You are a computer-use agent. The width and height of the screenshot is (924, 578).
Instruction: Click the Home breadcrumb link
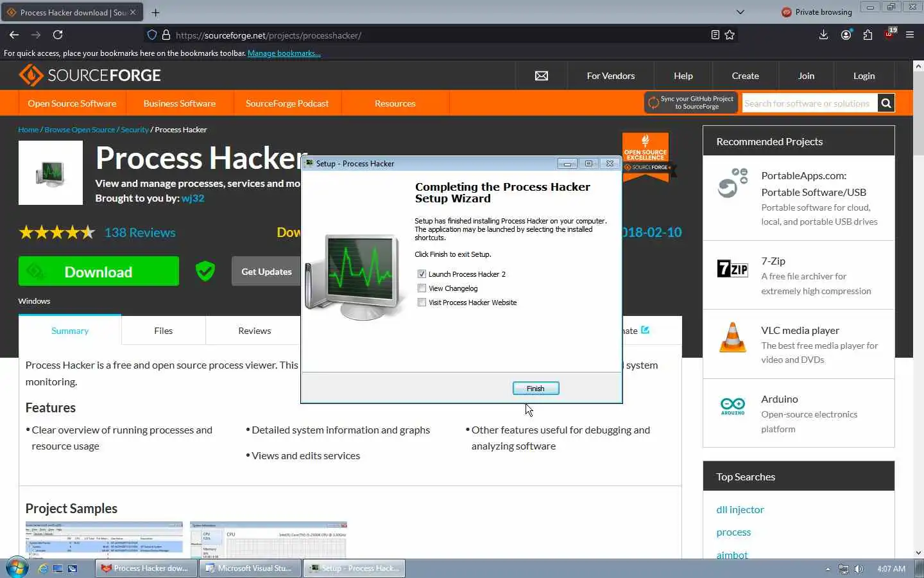(28, 130)
